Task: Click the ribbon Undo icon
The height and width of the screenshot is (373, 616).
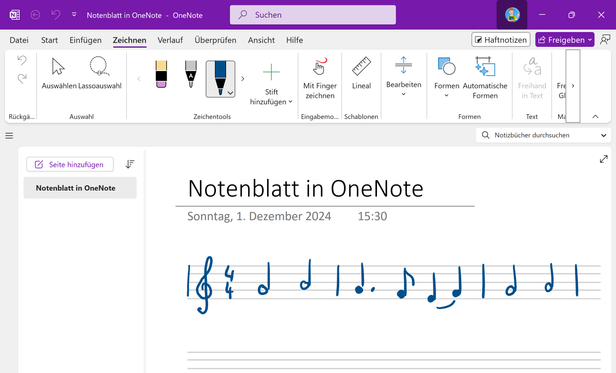Action: pyautogui.click(x=22, y=60)
